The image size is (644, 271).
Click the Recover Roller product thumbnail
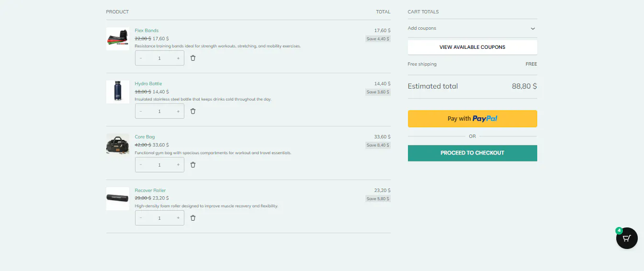click(x=118, y=199)
